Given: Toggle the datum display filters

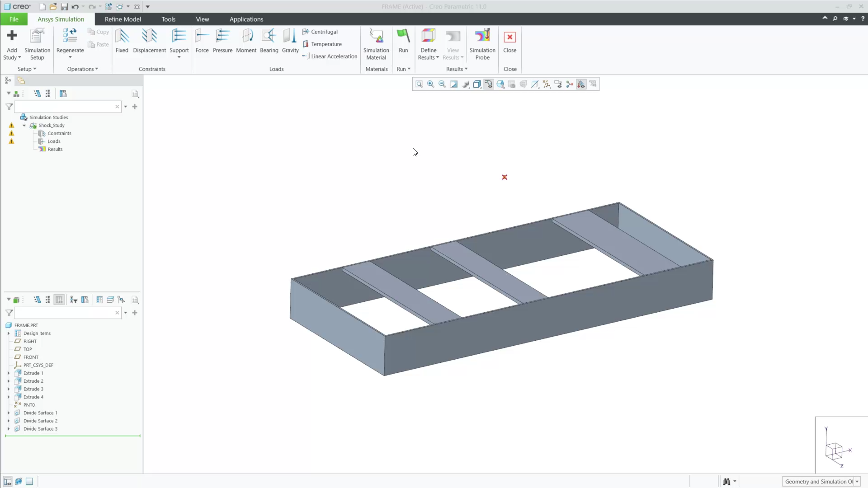Looking at the screenshot, I should click(x=547, y=84).
